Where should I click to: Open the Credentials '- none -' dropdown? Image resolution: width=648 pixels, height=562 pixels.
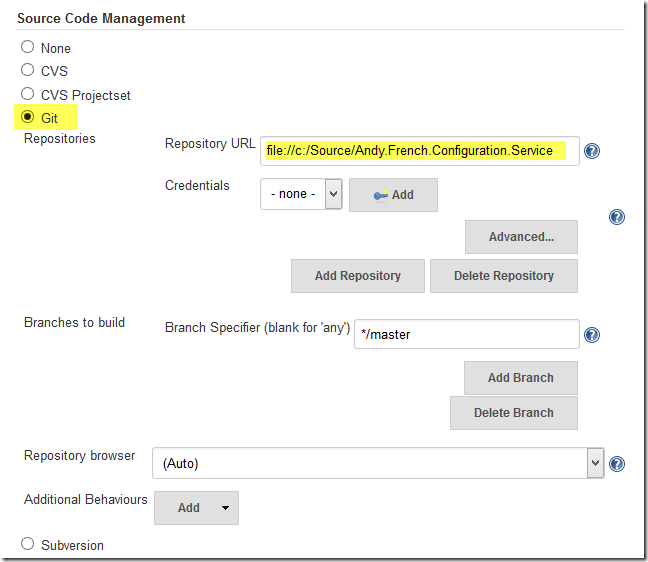pos(301,194)
